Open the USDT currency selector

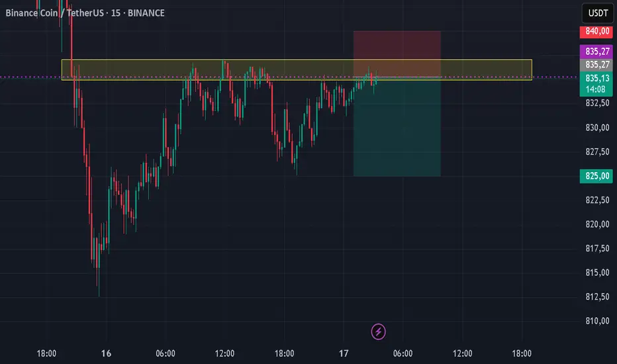click(x=596, y=13)
